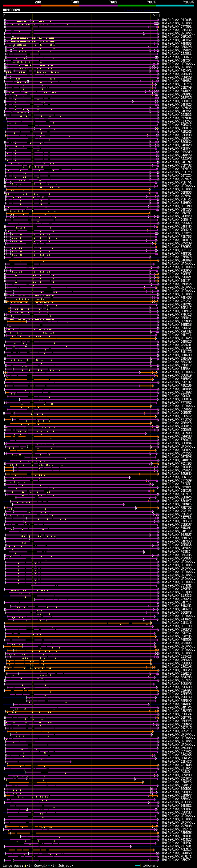This screenshot has height=868, width=197.
Task: Select the UniRef100_B4FBV0 label
Action: (x=177, y=379)
